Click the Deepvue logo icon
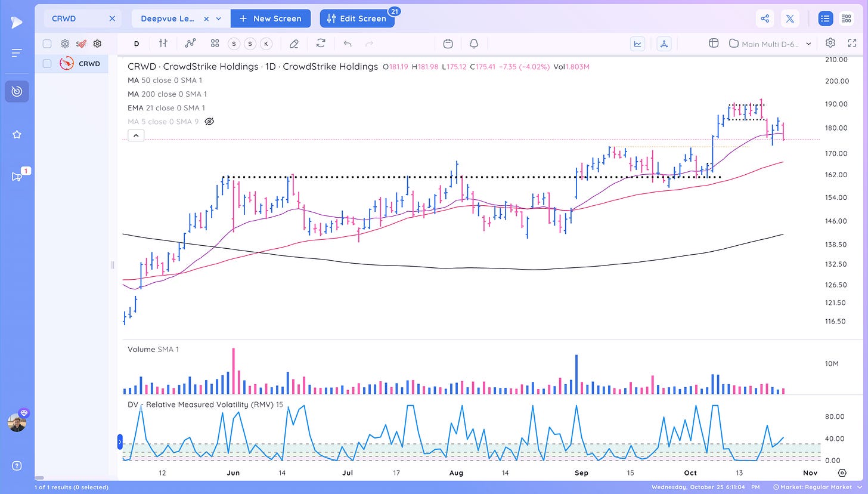This screenshot has width=868, height=494. (17, 22)
